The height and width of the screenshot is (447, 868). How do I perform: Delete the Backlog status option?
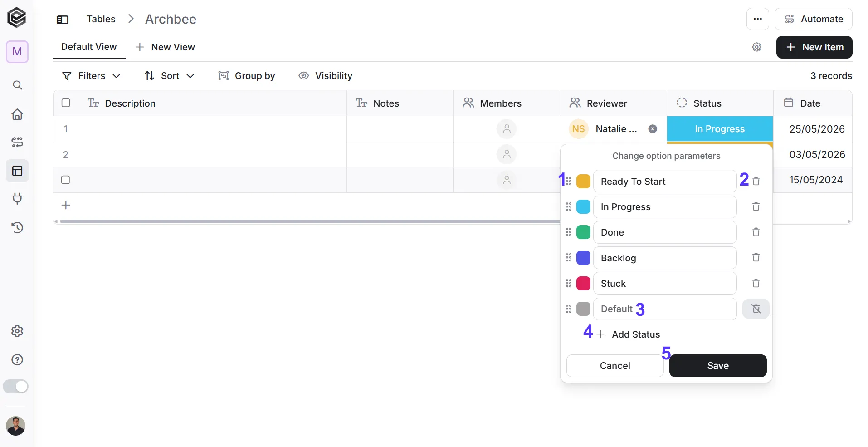point(756,257)
